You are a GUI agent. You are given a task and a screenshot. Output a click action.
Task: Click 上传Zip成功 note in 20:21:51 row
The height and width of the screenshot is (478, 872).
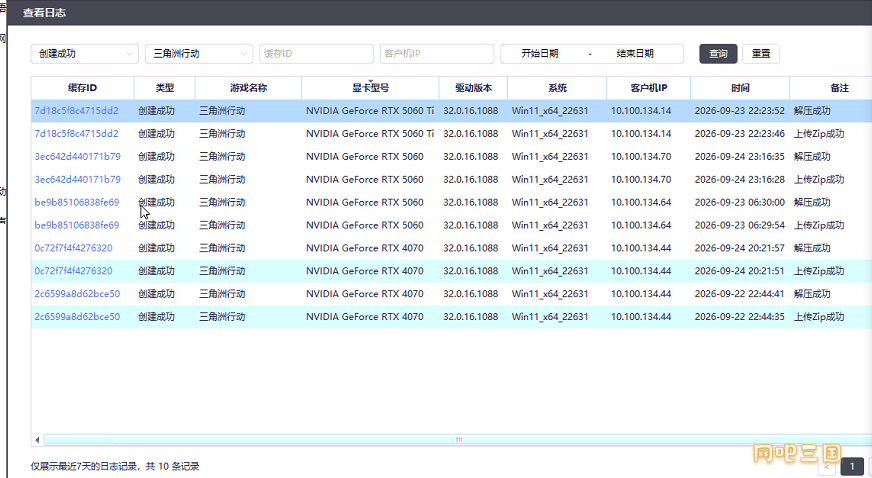819,271
